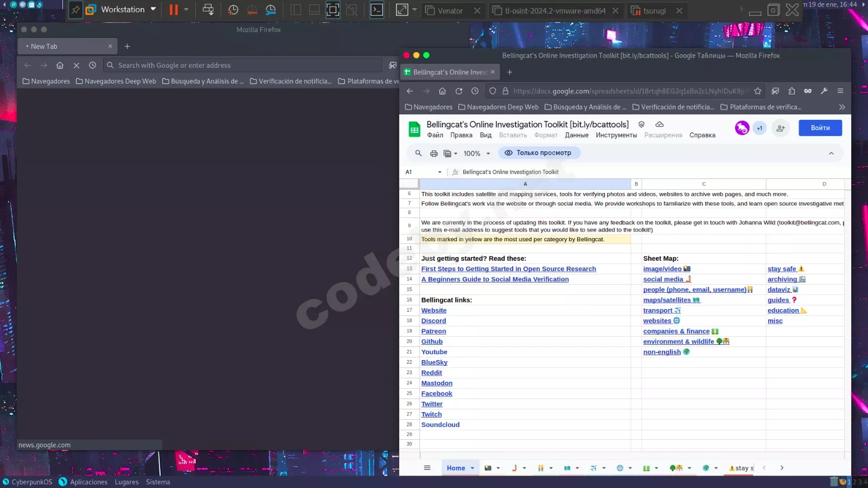Show more bookmarks with the double chevron

point(842,107)
